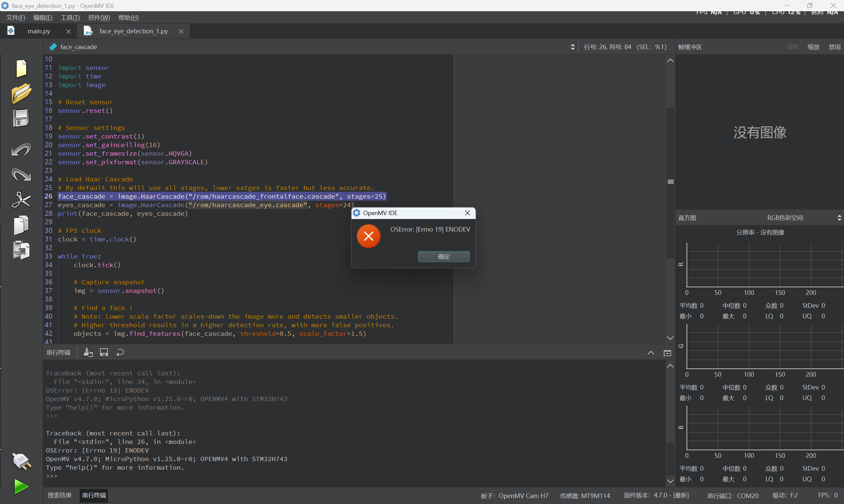Open the 帮助(H) menu
The image size is (844, 504).
[128, 18]
